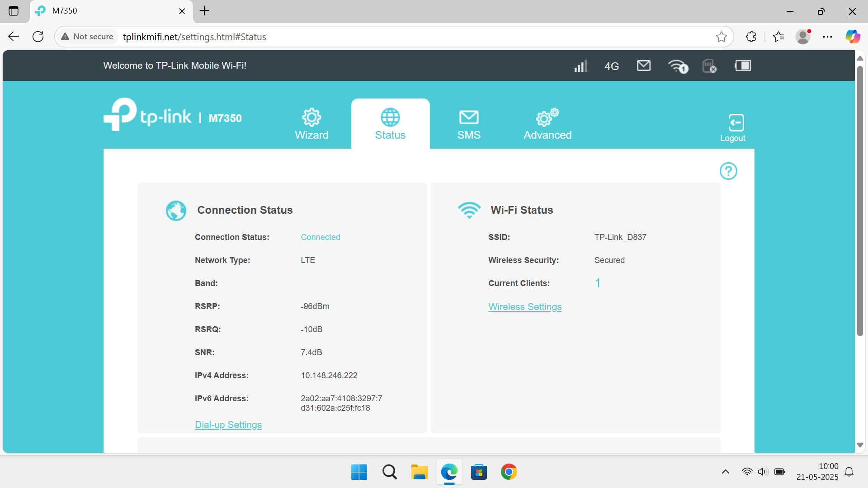Open the Advanced settings tab

tap(547, 124)
